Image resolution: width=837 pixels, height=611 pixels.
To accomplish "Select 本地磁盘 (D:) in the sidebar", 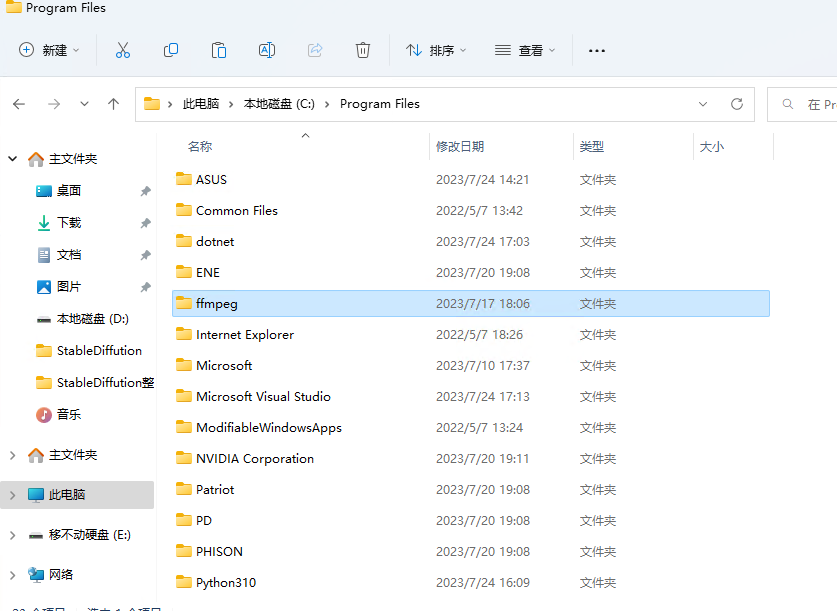I will [x=93, y=319].
